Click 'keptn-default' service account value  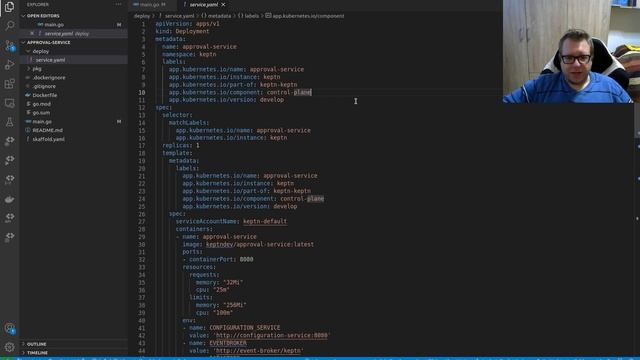click(x=265, y=222)
